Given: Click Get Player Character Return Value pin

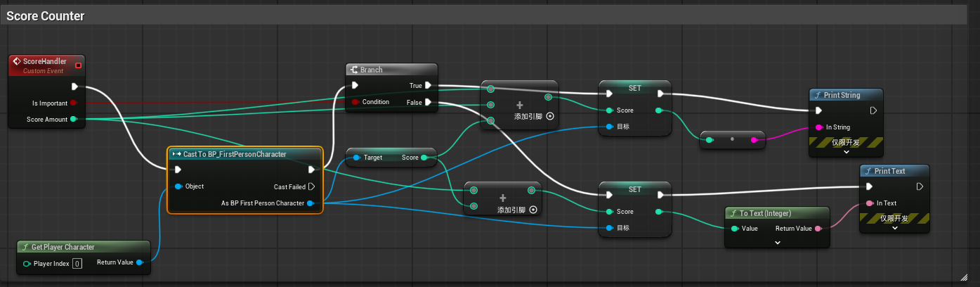Looking at the screenshot, I should [139, 263].
